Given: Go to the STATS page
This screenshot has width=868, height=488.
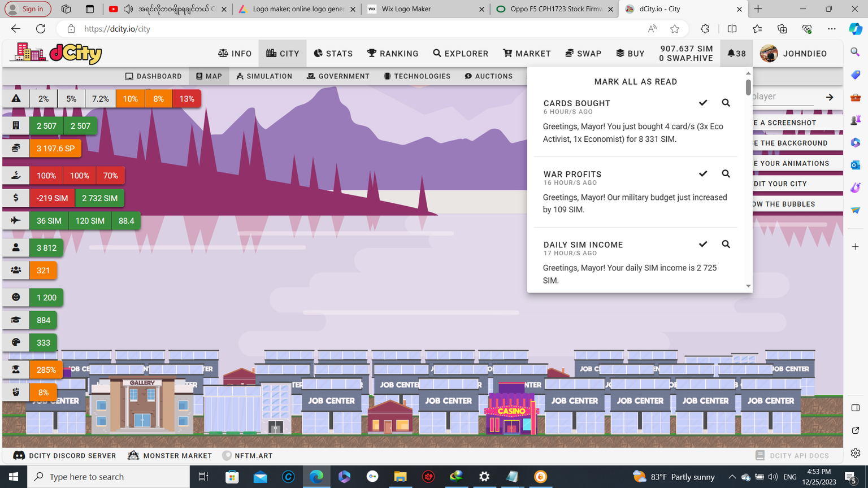Looking at the screenshot, I should click(333, 54).
